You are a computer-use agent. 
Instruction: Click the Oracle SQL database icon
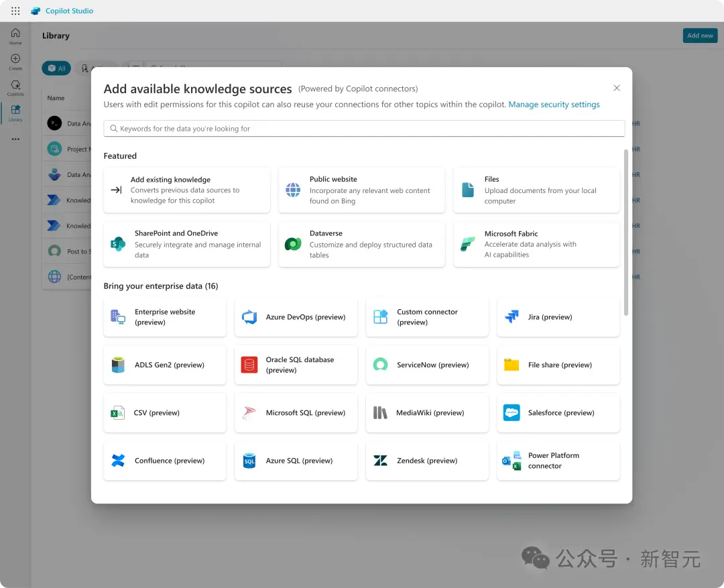click(249, 365)
